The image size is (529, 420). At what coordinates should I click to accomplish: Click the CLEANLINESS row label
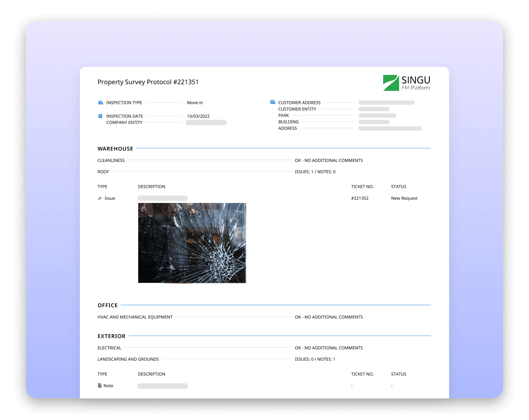(111, 161)
